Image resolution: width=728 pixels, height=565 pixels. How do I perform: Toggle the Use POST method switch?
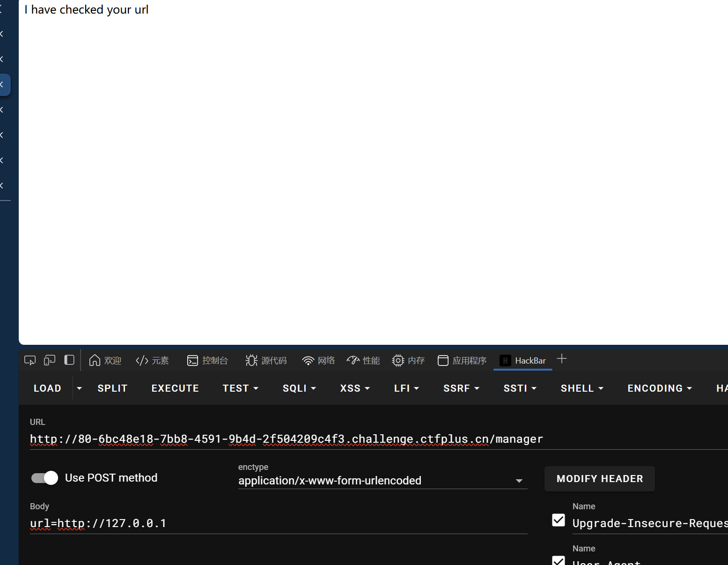pyautogui.click(x=44, y=478)
